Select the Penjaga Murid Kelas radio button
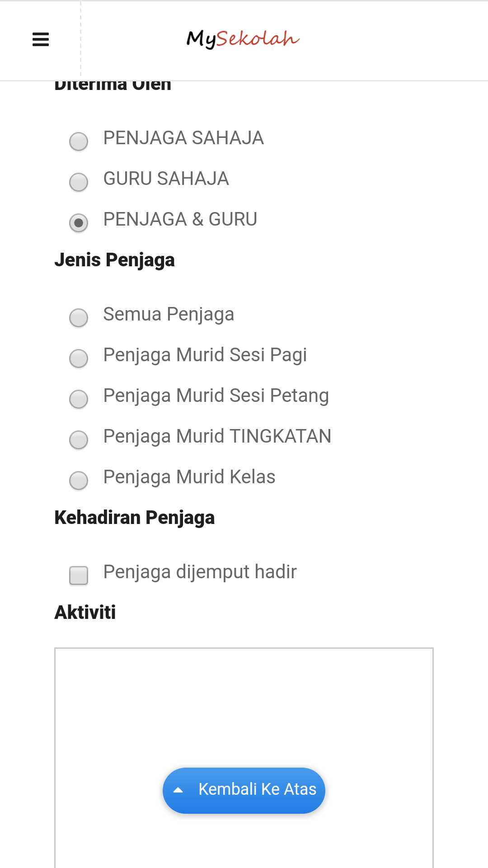Image resolution: width=488 pixels, height=868 pixels. pos(79,481)
